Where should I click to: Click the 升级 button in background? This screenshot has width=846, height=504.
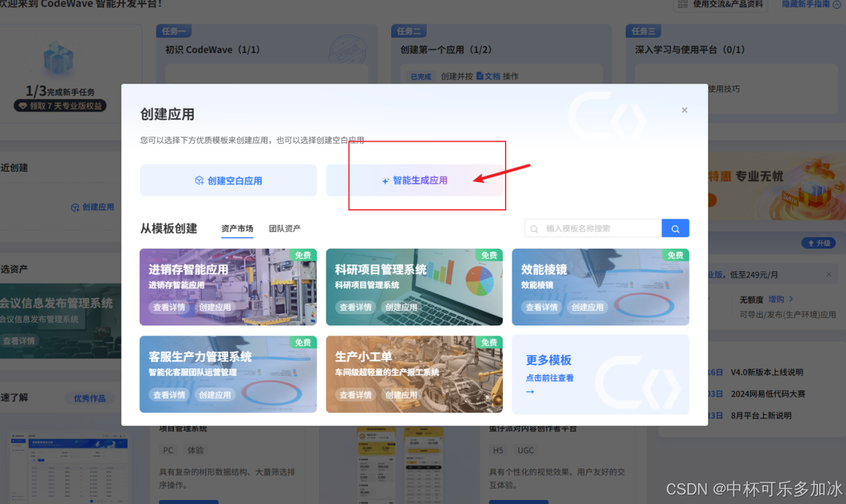coord(819,243)
